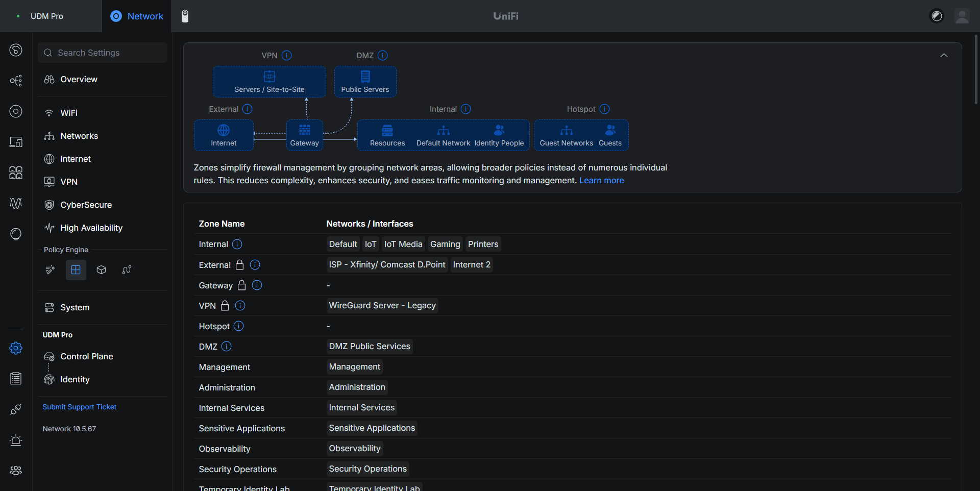Screen dimensions: 980x491
Task: Open the UniFi Devices icon in left rail
Action: click(x=16, y=111)
